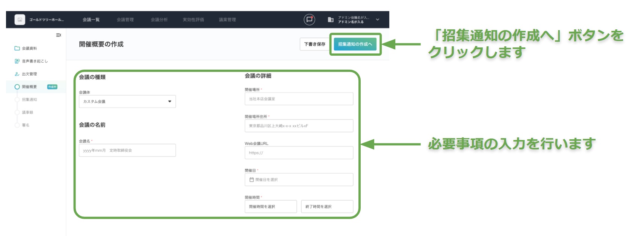The image size is (644, 236).
Task: Click the chat notification icon in header
Action: pyautogui.click(x=309, y=20)
